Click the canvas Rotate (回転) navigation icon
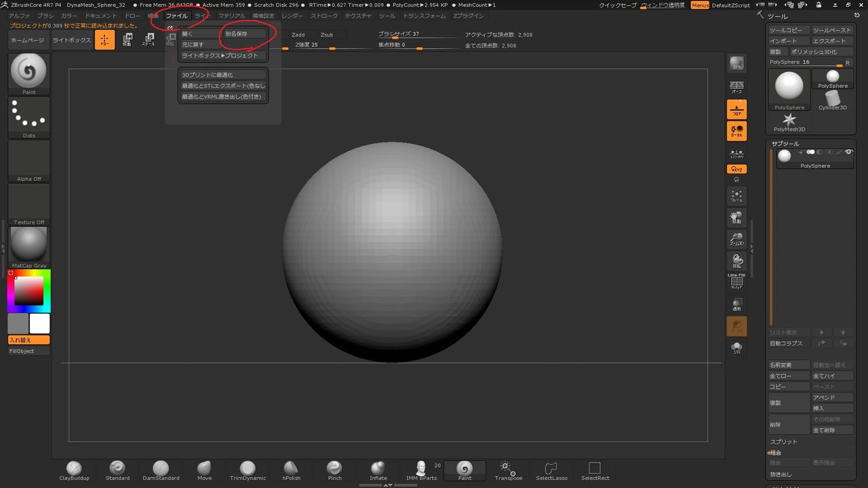The image size is (868, 488). (x=736, y=261)
